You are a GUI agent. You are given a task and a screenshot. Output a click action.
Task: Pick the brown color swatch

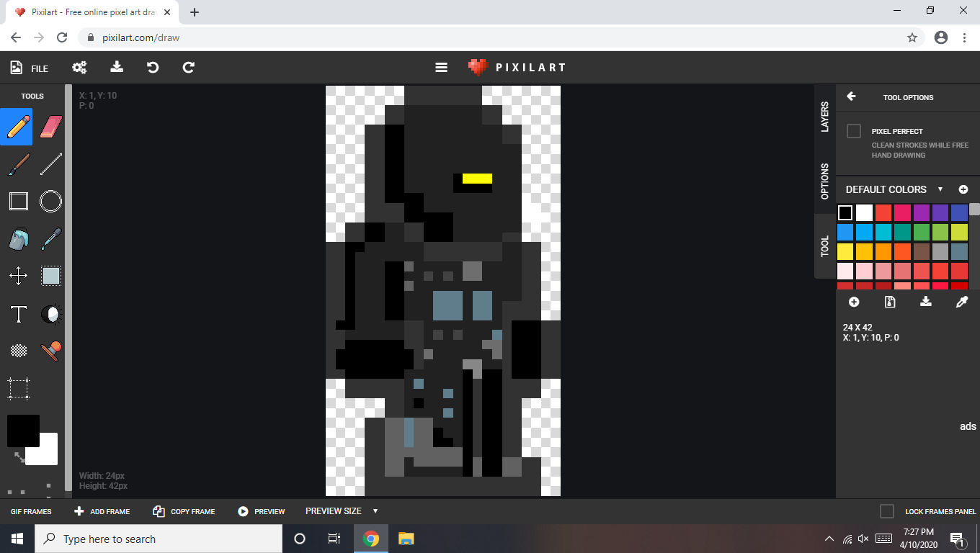921,251
